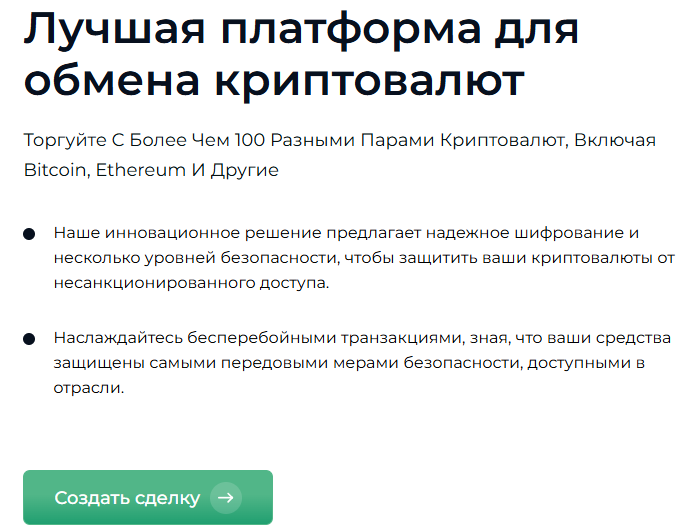Click the text "защищены самыми передовыми"
This screenshot has width=686, height=530.
click(x=191, y=363)
